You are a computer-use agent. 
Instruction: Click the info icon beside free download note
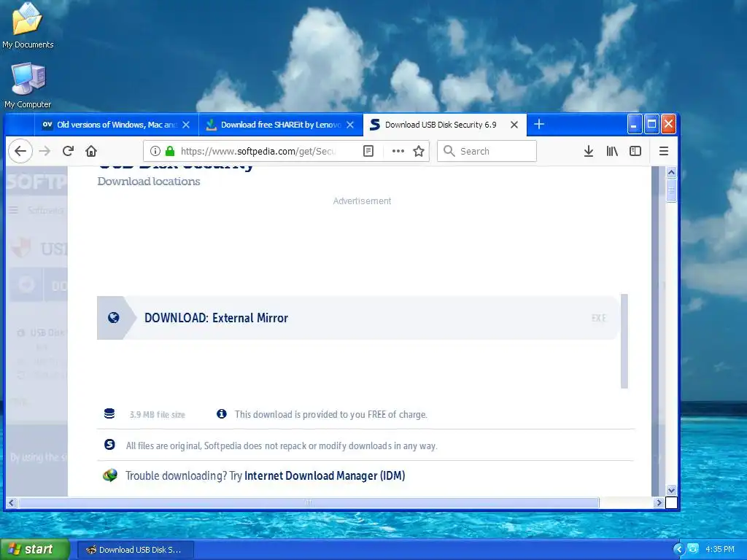pyautogui.click(x=222, y=414)
